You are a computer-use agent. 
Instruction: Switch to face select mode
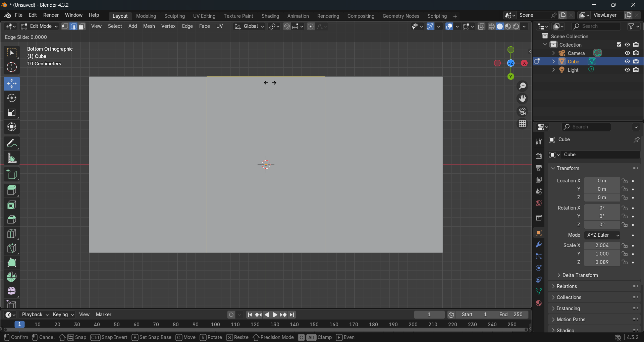82,26
